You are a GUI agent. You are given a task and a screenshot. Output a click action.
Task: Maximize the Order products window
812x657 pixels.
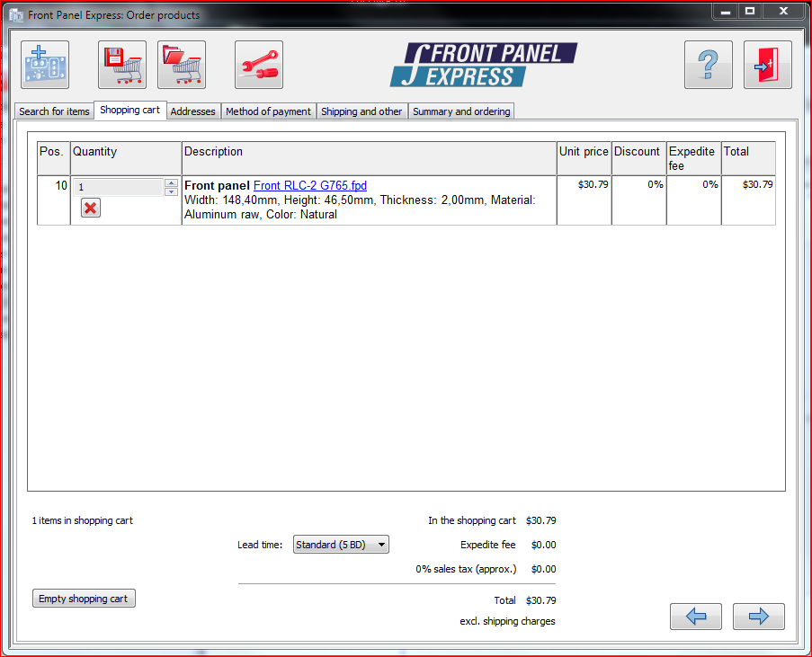[x=749, y=12]
